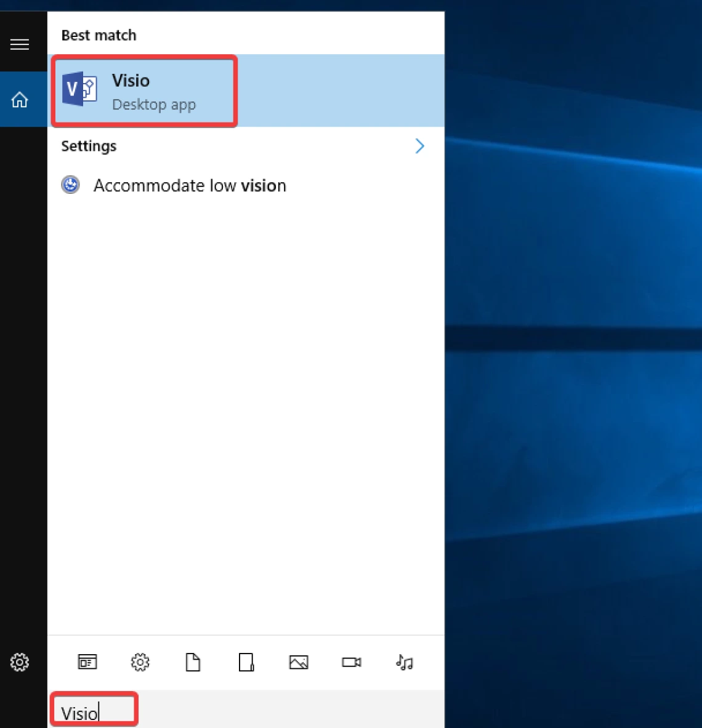This screenshot has height=728, width=702.
Task: Expand the Settings results with the chevron
Action: pyautogui.click(x=419, y=146)
